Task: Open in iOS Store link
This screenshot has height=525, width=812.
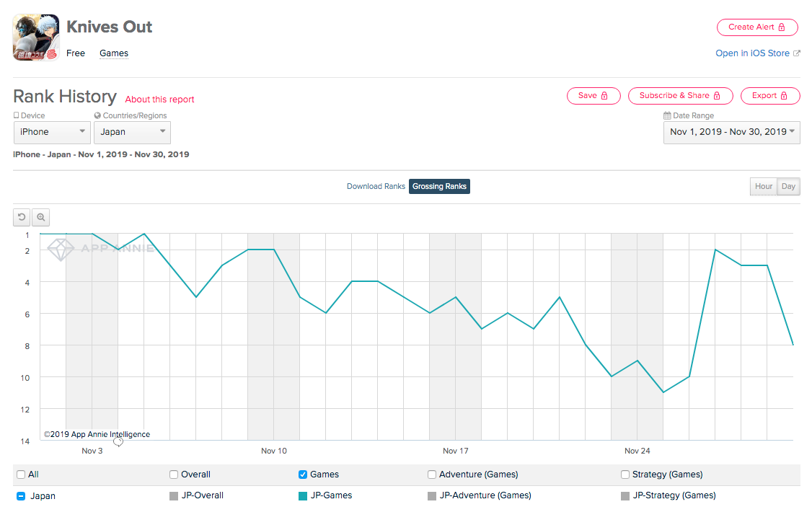Action: click(x=752, y=53)
